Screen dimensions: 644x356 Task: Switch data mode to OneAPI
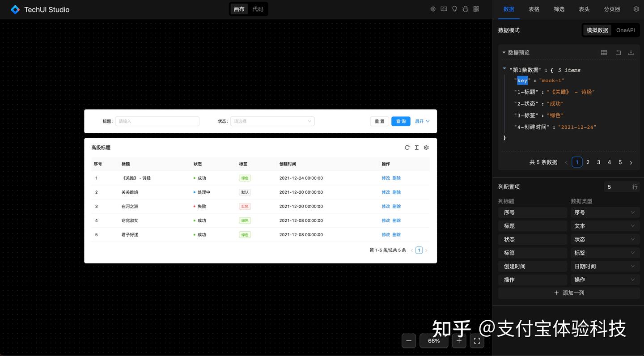click(x=625, y=30)
